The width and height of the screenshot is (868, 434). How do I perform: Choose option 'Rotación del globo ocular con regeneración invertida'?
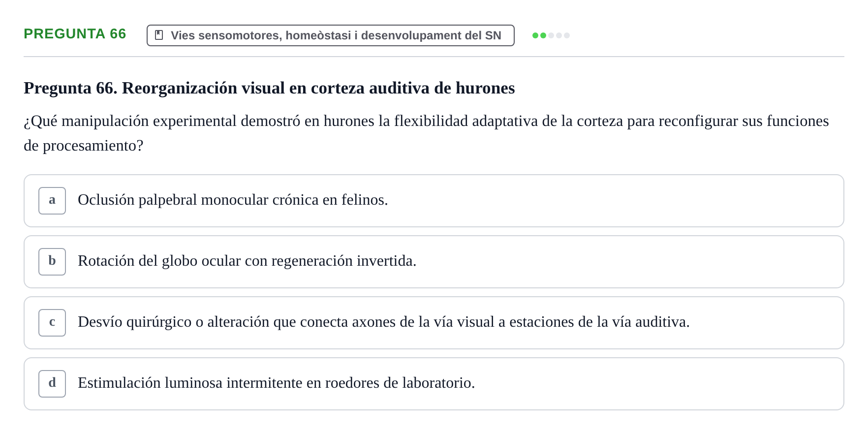pyautogui.click(x=434, y=262)
